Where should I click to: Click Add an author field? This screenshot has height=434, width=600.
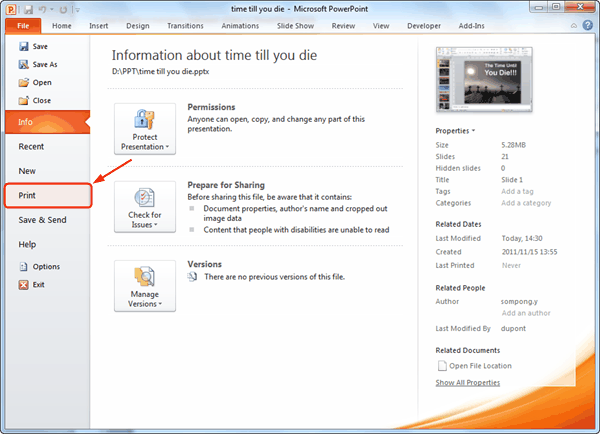[x=526, y=313]
